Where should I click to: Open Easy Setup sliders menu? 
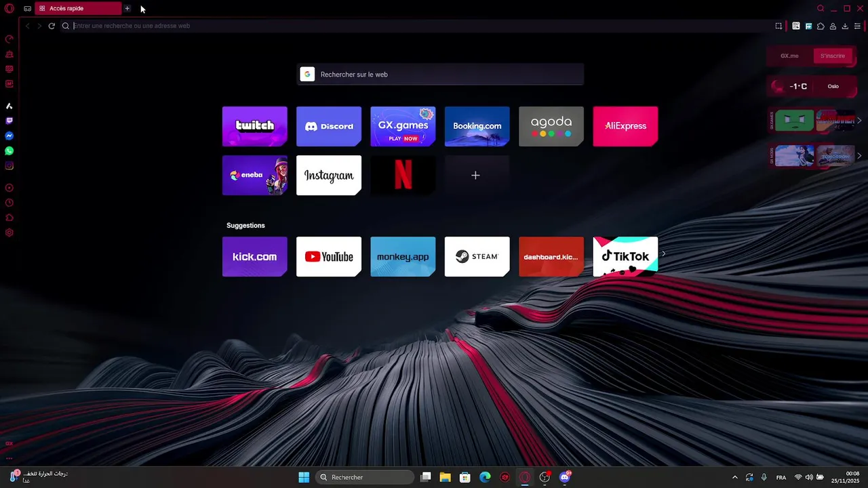[x=857, y=26]
